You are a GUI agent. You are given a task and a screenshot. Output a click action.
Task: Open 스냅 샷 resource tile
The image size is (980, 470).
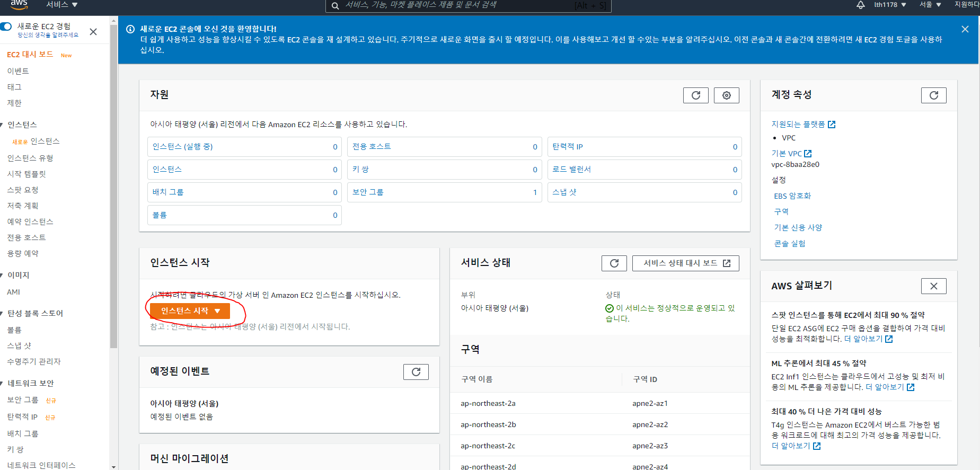click(644, 192)
